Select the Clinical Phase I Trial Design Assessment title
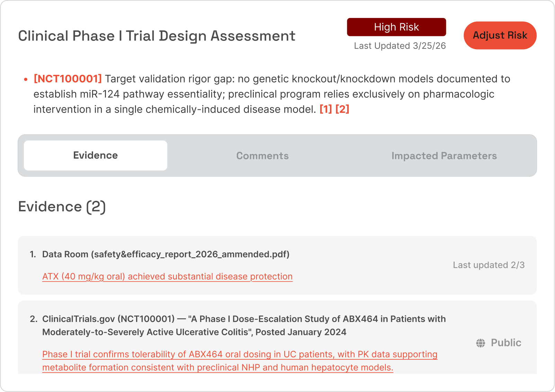555x392 pixels. [156, 35]
